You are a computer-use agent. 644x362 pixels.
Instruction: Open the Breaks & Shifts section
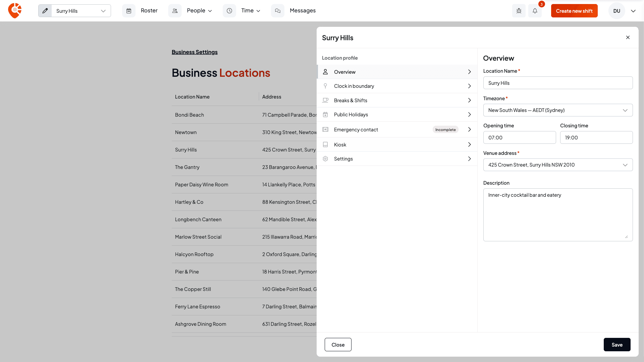tap(397, 100)
